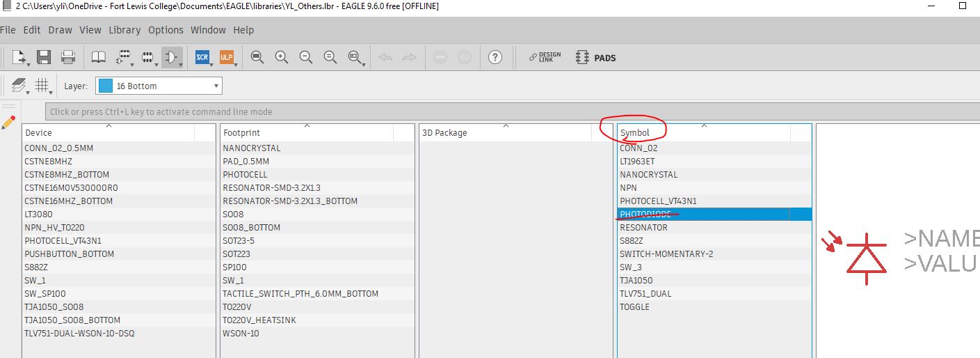The image size is (980, 358).
Task: Click the Redo arrow
Action: (x=410, y=57)
